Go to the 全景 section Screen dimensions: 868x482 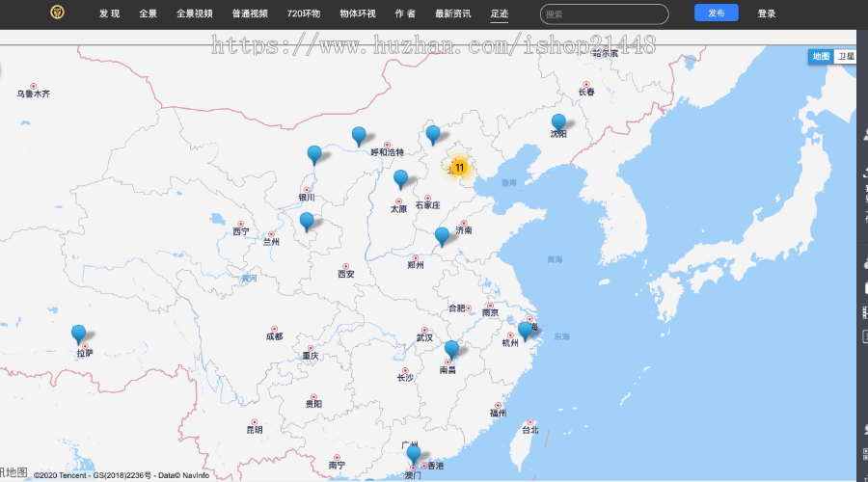pyautogui.click(x=148, y=13)
